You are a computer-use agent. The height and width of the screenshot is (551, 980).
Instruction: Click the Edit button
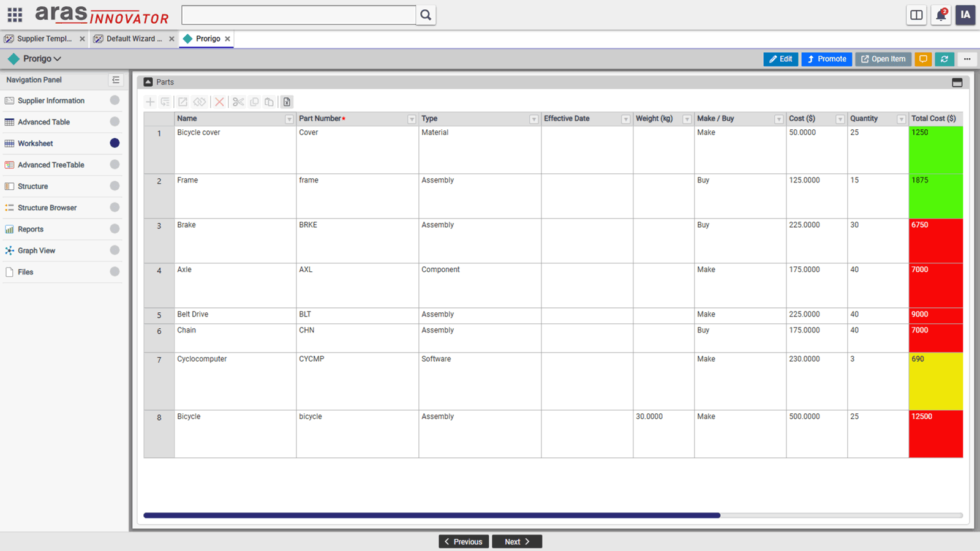coord(781,59)
